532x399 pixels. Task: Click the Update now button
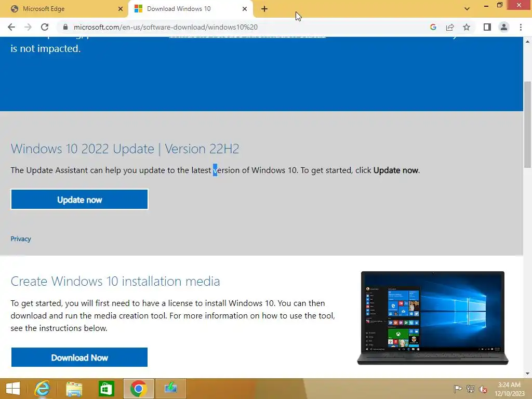79,199
